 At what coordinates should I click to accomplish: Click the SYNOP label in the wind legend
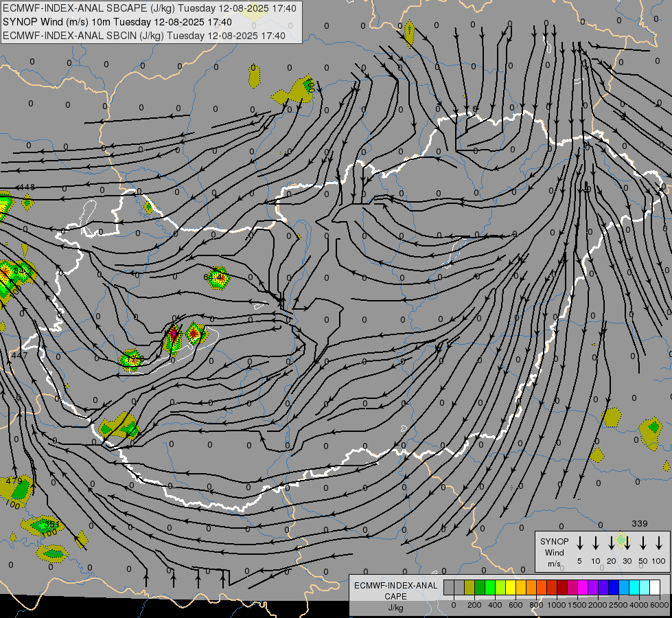tap(554, 541)
